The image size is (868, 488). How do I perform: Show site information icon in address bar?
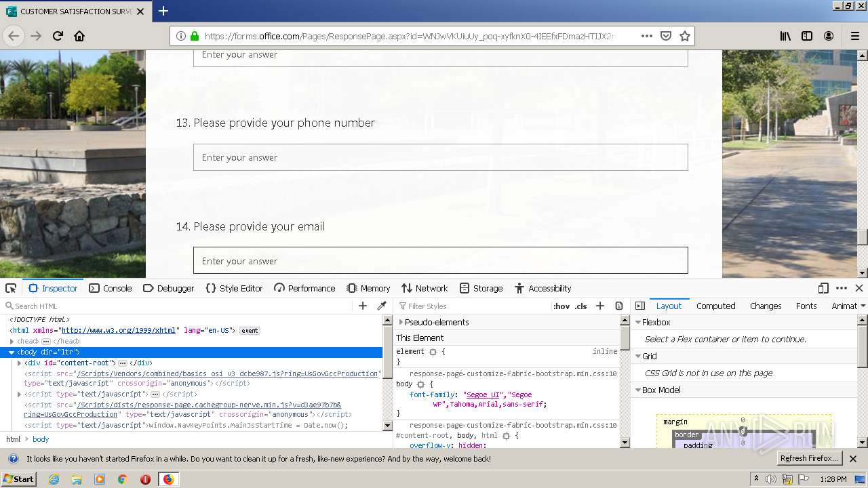[x=180, y=36]
